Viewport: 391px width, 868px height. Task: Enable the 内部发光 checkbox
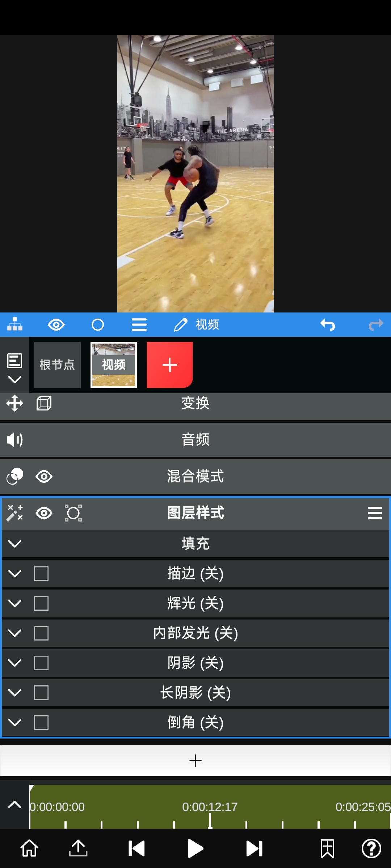tap(41, 633)
